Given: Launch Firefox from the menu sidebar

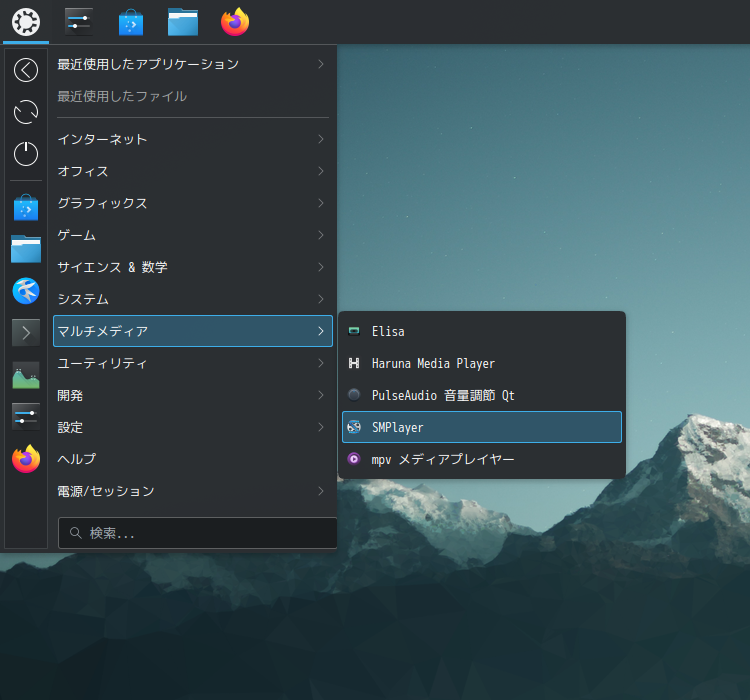Looking at the screenshot, I should click(26, 458).
